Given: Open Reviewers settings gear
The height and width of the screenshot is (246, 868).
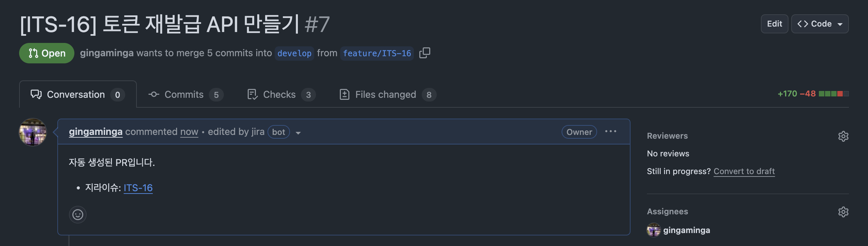Looking at the screenshot, I should pyautogui.click(x=843, y=136).
